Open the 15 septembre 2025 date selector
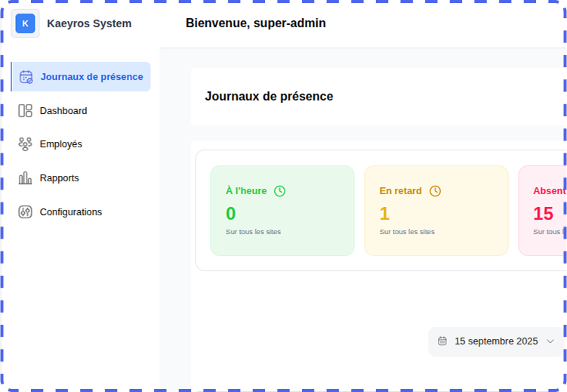 (496, 341)
